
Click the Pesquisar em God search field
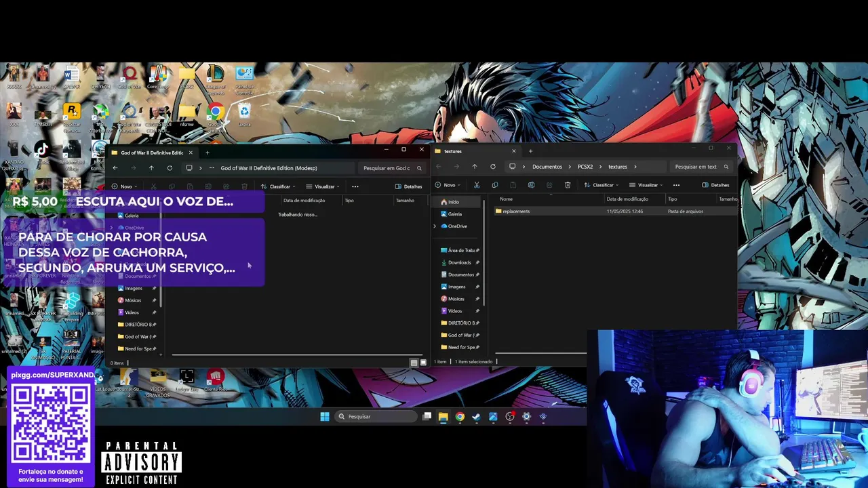pyautogui.click(x=392, y=168)
